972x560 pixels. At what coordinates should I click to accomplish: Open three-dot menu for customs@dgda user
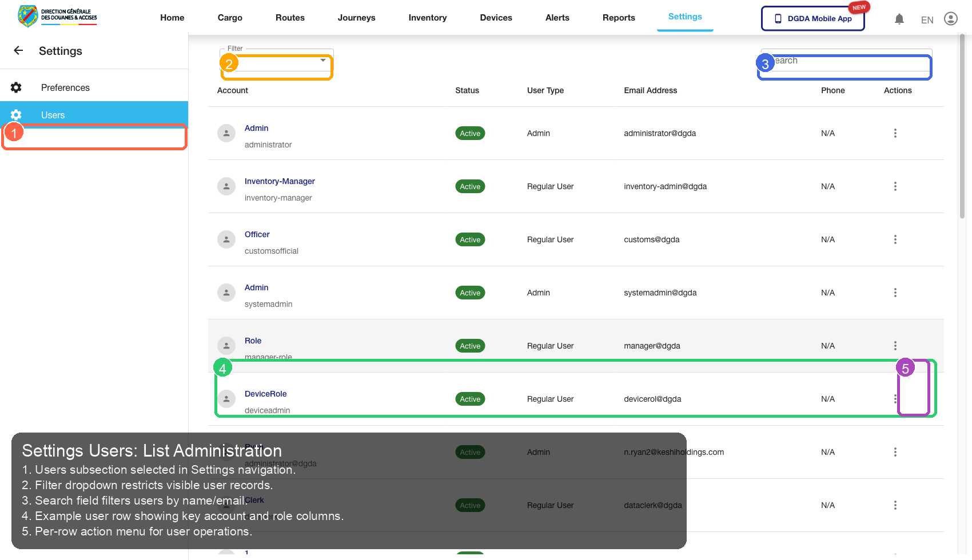click(x=895, y=239)
